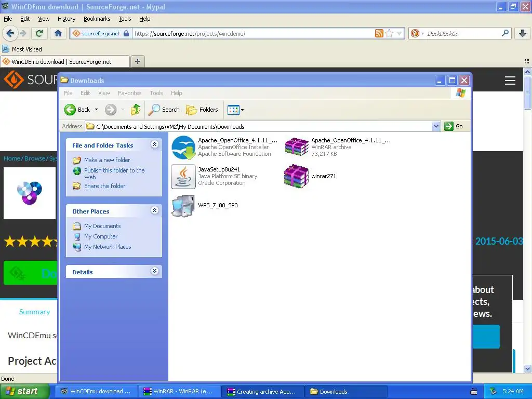Go to Mypal browser home page

(58, 33)
